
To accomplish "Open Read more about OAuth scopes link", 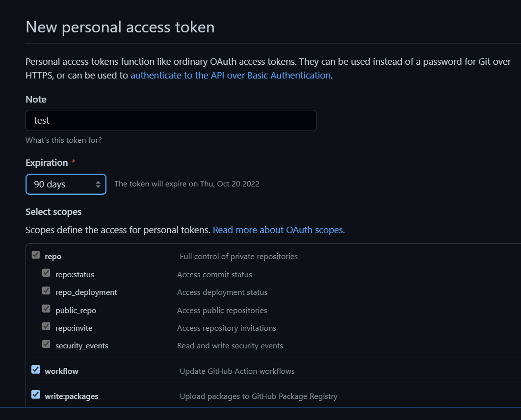I will (x=279, y=230).
